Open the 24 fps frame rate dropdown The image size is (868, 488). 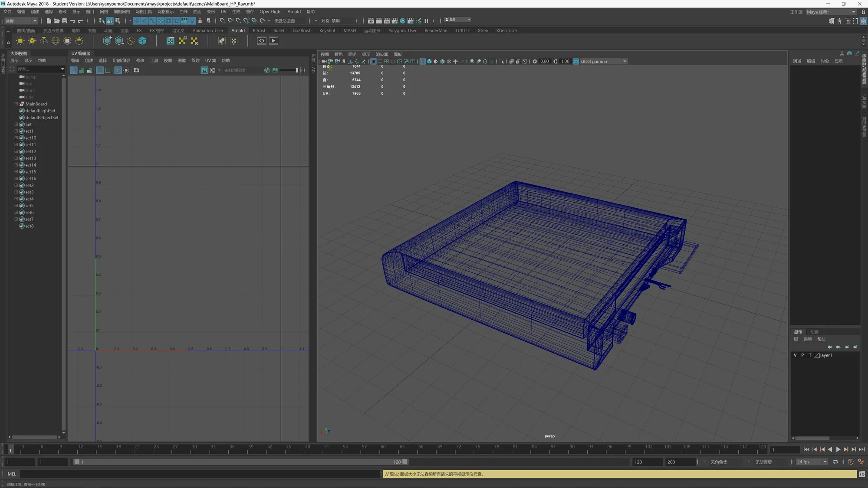click(x=812, y=462)
